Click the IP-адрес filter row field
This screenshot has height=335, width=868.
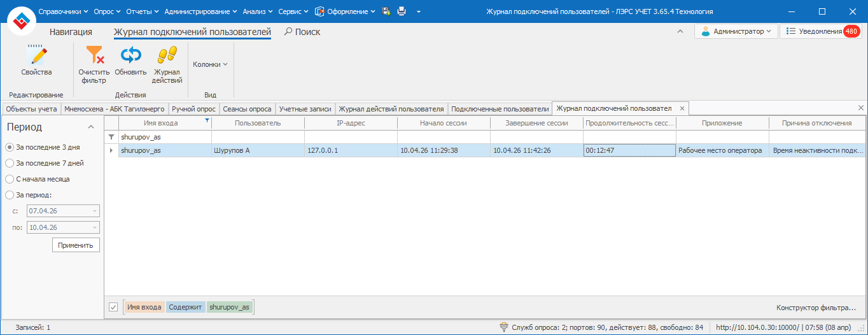coord(351,136)
